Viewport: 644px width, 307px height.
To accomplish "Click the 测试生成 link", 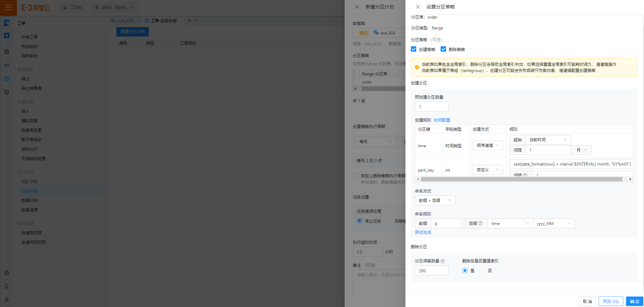I will [423, 232].
